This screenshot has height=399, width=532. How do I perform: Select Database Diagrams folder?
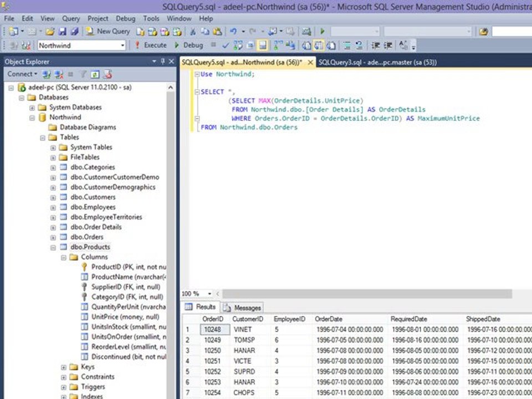tap(88, 127)
